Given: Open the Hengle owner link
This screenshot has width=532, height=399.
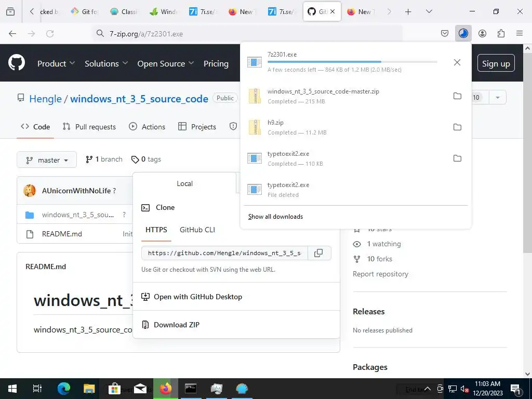Looking at the screenshot, I should click(46, 99).
